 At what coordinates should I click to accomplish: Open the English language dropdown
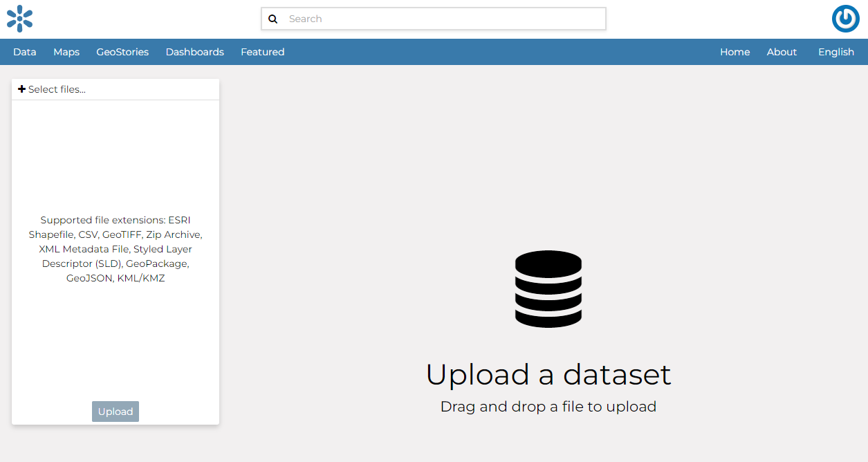coord(835,52)
